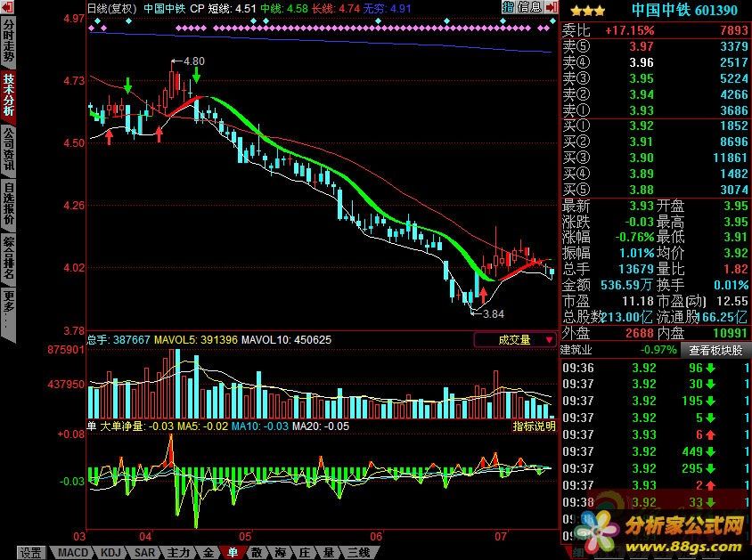Click the 指 indicator icon button
This screenshot has height=560, width=752.
point(509,7)
